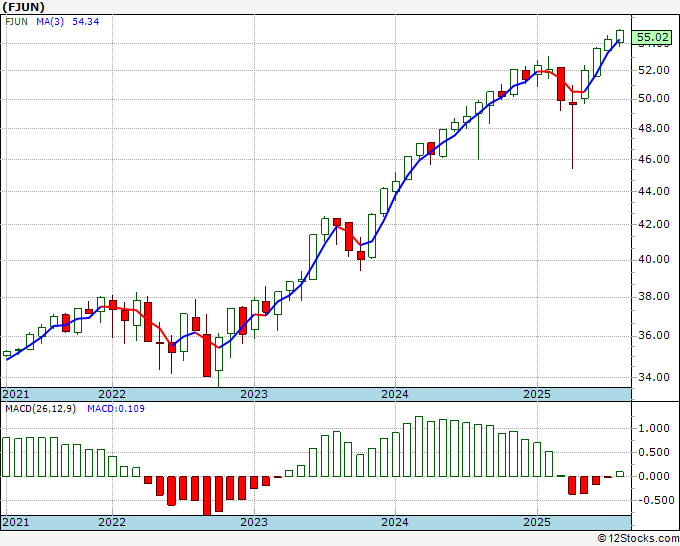Click the 1.000 MACD axis label
680x546 pixels.
tap(654, 428)
